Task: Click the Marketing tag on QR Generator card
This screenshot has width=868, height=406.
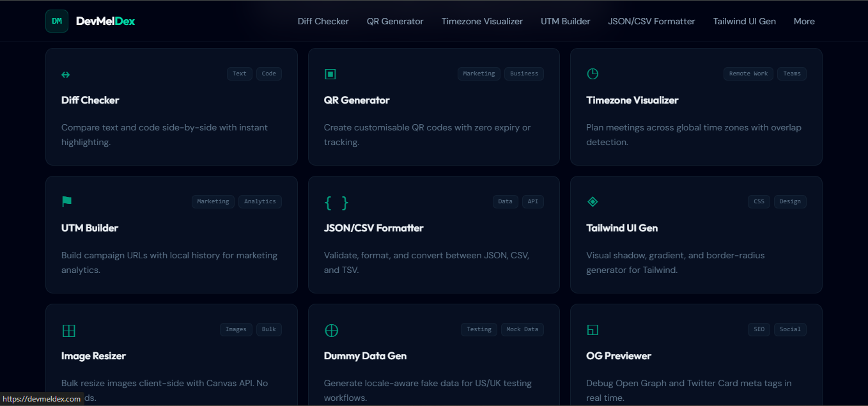Action: point(479,73)
